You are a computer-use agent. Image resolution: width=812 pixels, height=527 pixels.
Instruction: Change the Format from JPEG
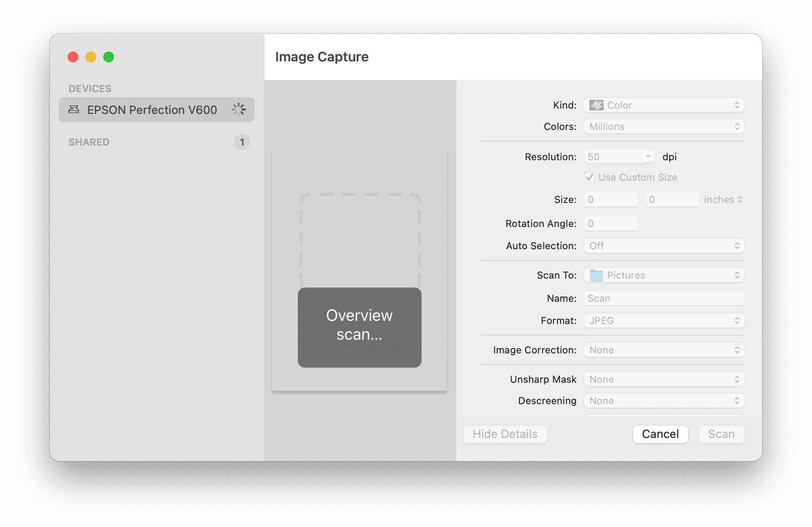point(663,320)
